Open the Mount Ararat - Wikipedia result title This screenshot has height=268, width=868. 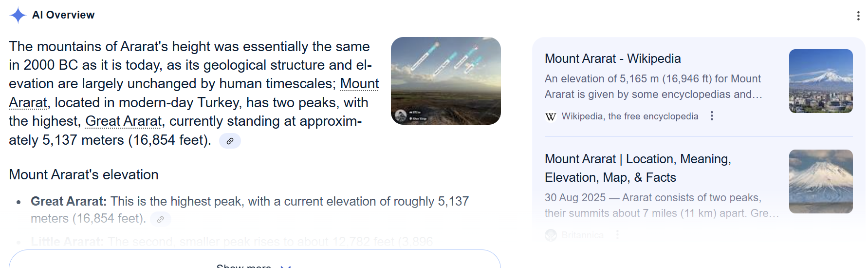[612, 58]
